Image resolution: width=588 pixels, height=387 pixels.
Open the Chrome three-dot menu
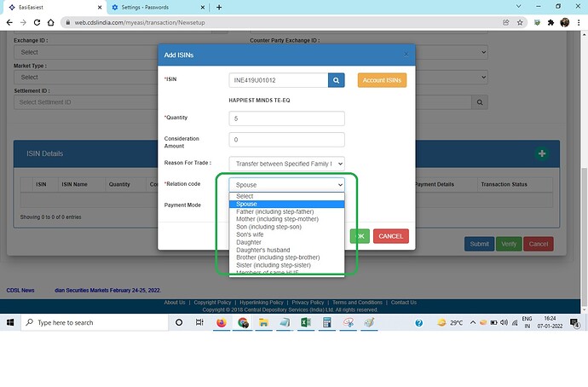579,22
